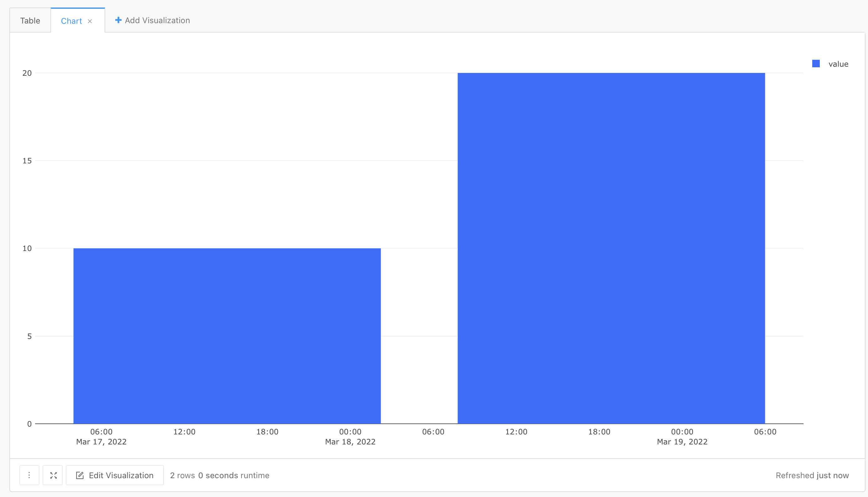Open the kebab menu below the chart

point(29,475)
